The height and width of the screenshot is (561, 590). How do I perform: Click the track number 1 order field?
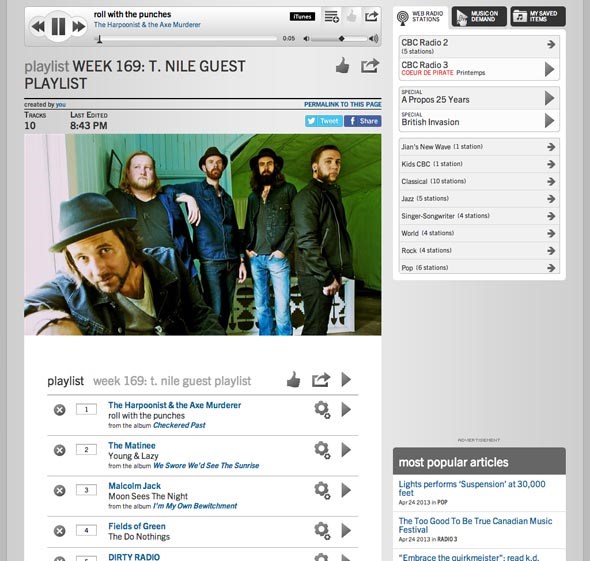click(86, 409)
